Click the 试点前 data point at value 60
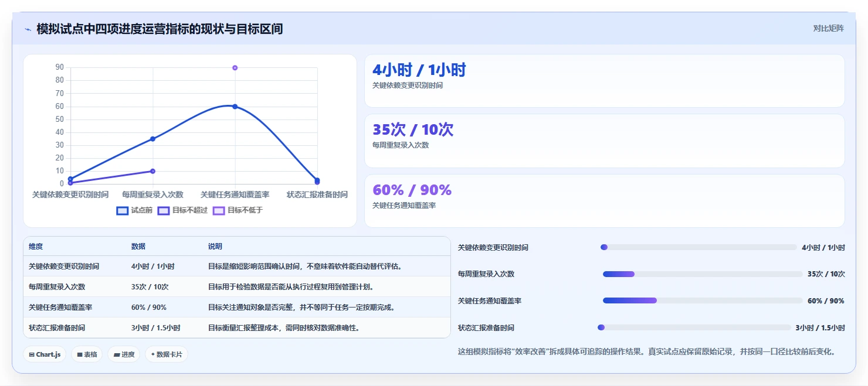868x386 pixels. pos(235,107)
